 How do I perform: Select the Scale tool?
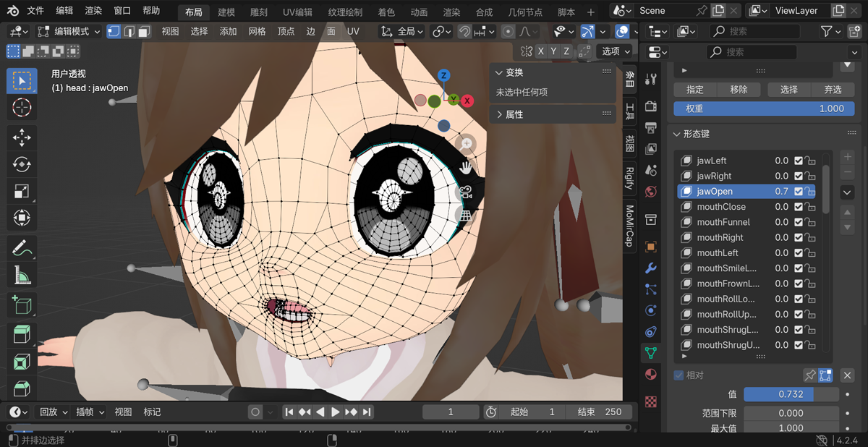22,191
